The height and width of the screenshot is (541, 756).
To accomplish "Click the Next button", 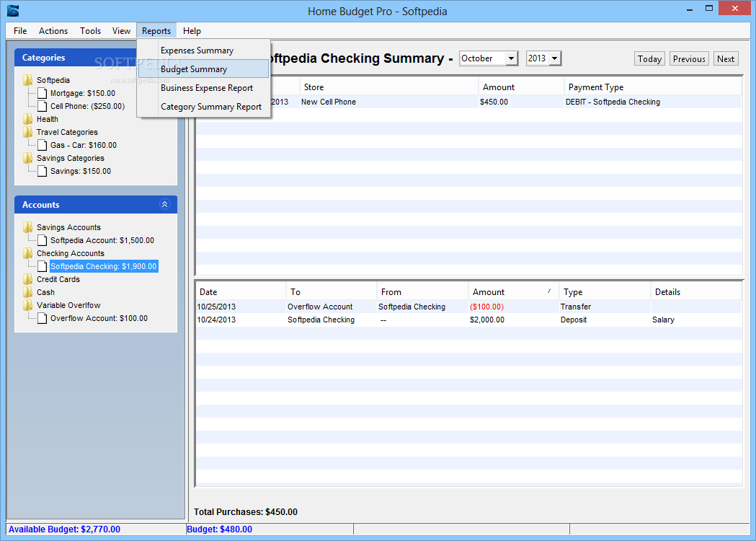I will click(726, 59).
